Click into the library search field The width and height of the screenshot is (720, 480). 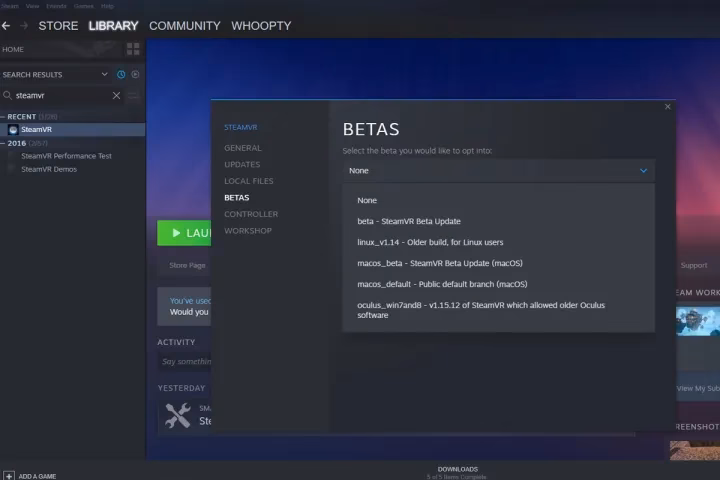(x=62, y=95)
